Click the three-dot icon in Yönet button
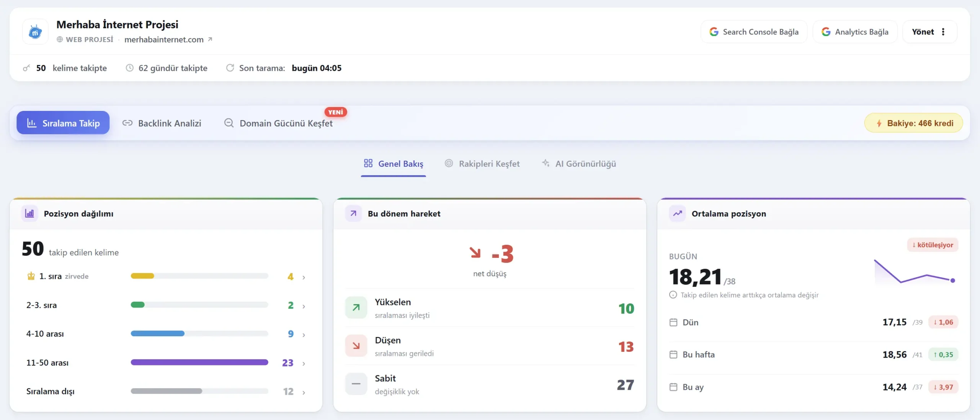The image size is (980, 420). pyautogui.click(x=943, y=32)
